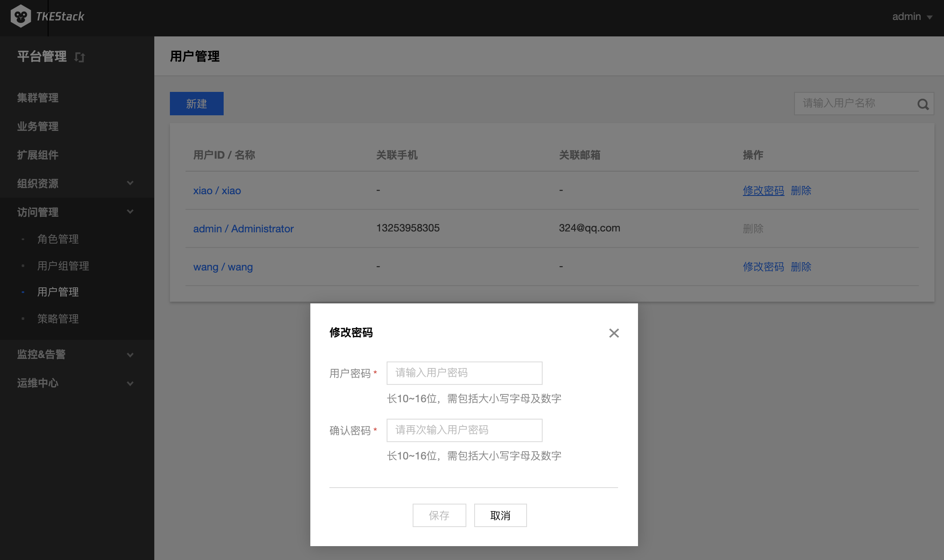Select 用户组管理 submenu item
The height and width of the screenshot is (560, 944).
[63, 266]
